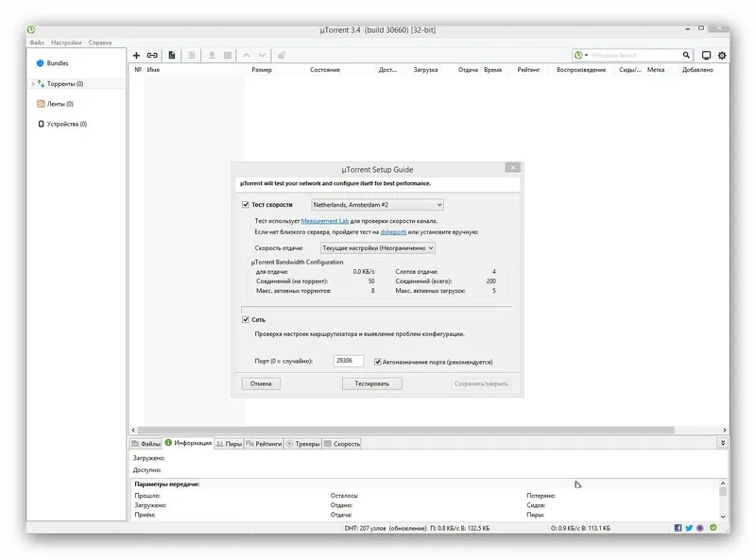Screen dimensions: 756x560
Task: Open the settings gear icon
Action: click(x=721, y=55)
